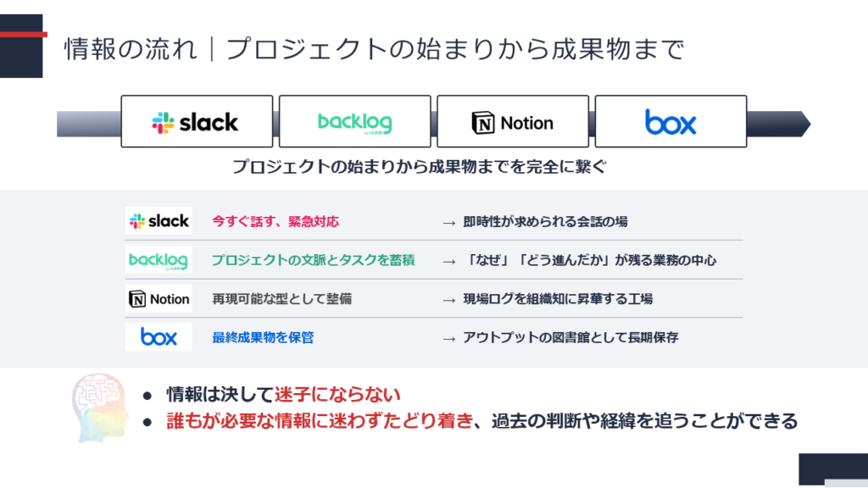Select the small Backlog logo in the table
868x488 pixels.
159,259
